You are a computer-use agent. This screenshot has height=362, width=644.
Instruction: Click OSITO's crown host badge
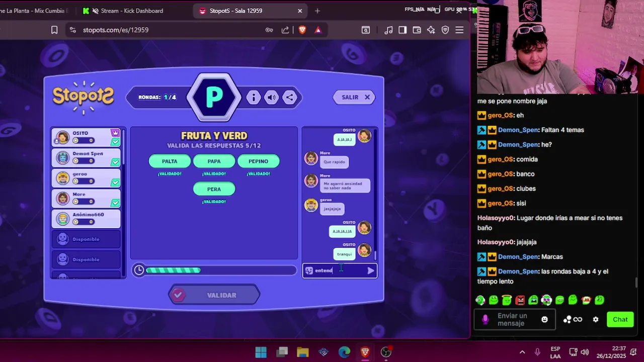click(115, 133)
